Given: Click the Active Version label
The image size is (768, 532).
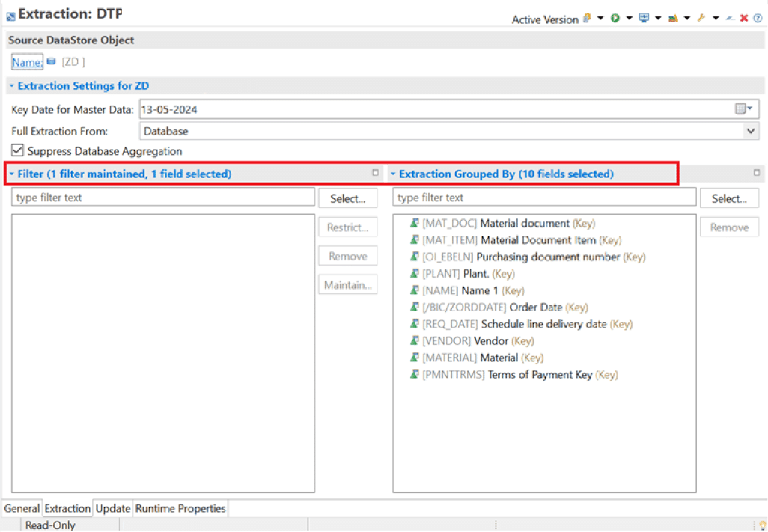Looking at the screenshot, I should (x=545, y=19).
